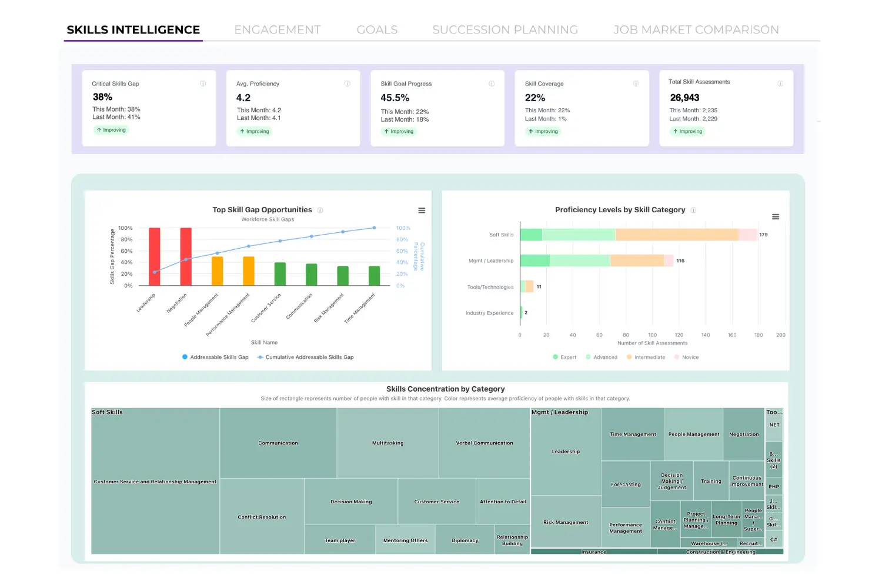Open the Proficiency Levels chart hamburger menu
This screenshot has height=588, width=882.
(776, 216)
